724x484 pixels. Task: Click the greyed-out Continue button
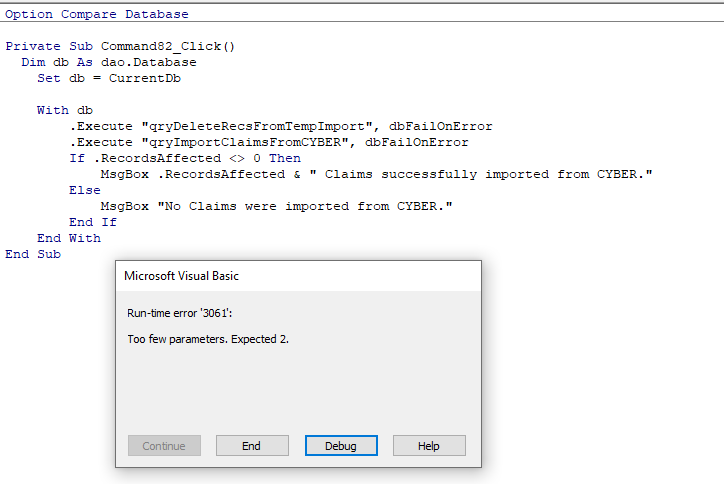point(164,446)
